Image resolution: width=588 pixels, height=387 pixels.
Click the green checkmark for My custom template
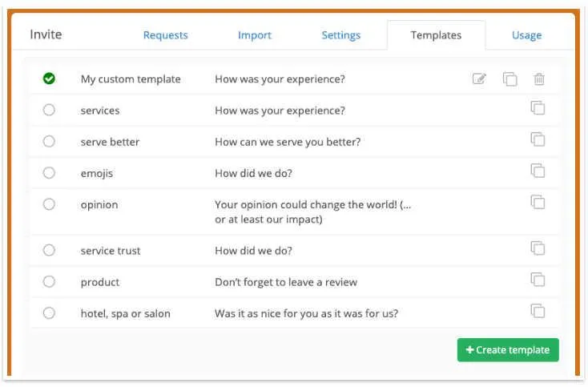coord(49,79)
